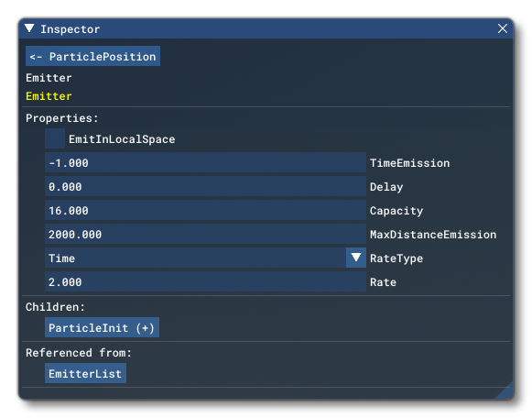The image size is (532, 418).
Task: Open the RateType dropdown arrow
Action: click(x=356, y=258)
